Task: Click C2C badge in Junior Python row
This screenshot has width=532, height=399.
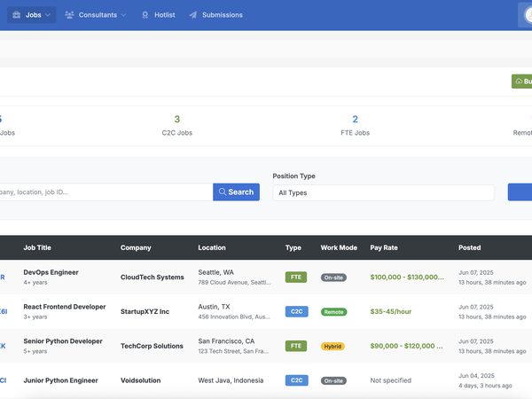Action: click(x=296, y=380)
